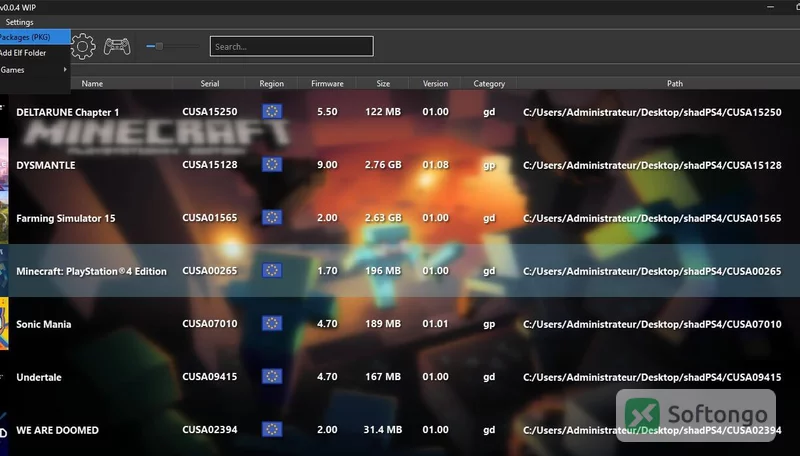This screenshot has height=456, width=800.
Task: Click the path ending in shadPS4/CUSA09415
Action: click(652, 377)
